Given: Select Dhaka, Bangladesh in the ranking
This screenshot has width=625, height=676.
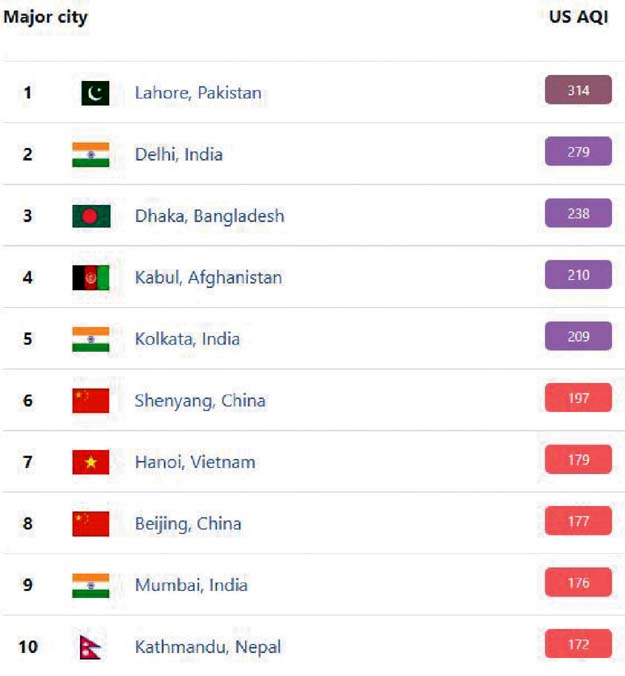Looking at the screenshot, I should pos(209,216).
